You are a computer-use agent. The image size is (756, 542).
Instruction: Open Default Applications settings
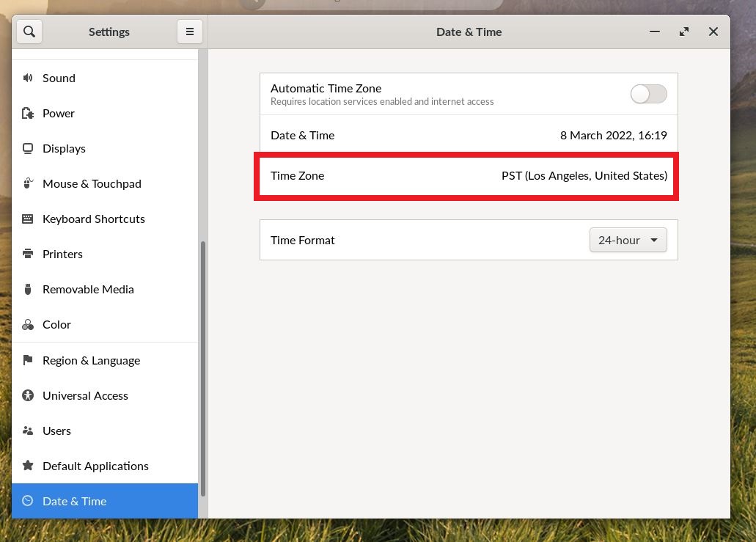[105, 466]
